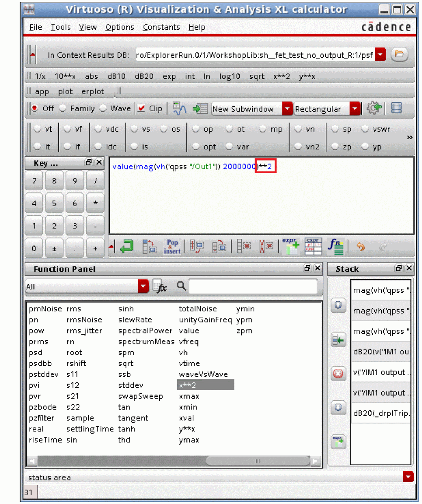
Task: Click the Stack red delete icon
Action: click(338, 374)
